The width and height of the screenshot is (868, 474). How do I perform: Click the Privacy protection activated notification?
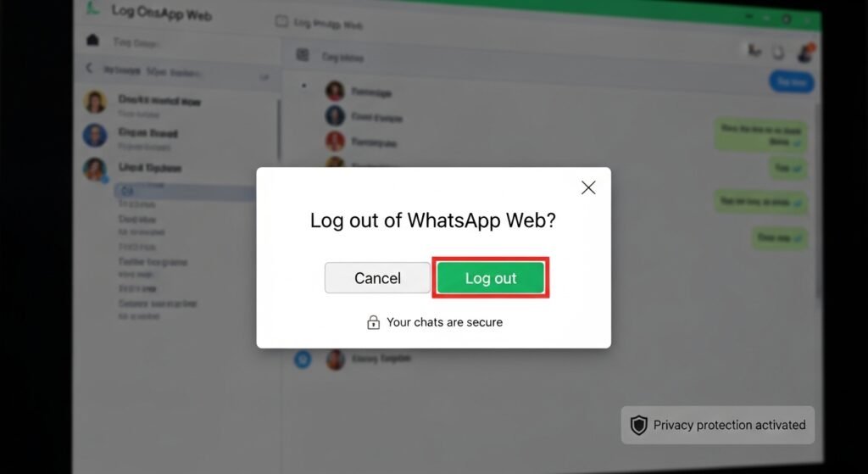718,426
